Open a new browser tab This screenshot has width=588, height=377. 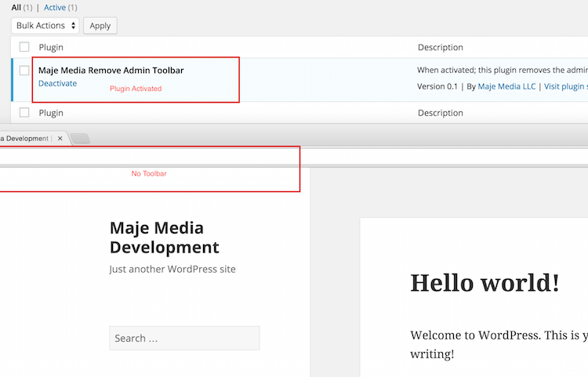coord(81,139)
